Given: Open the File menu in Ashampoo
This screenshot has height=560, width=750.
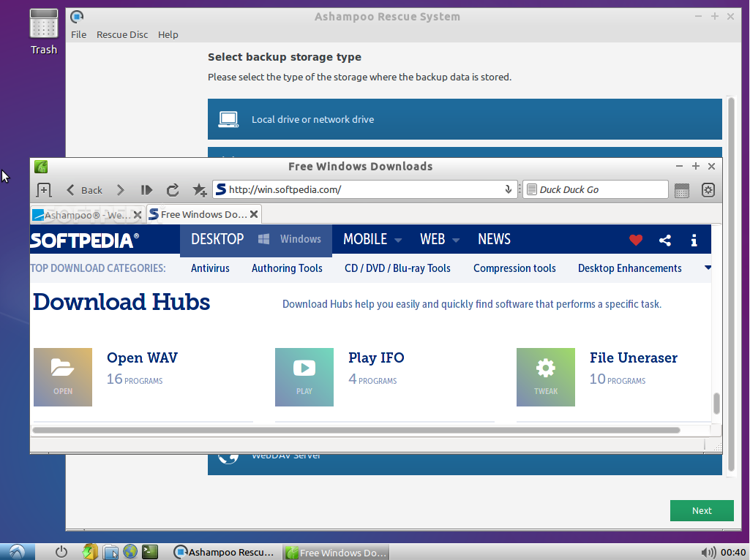Looking at the screenshot, I should 78,35.
